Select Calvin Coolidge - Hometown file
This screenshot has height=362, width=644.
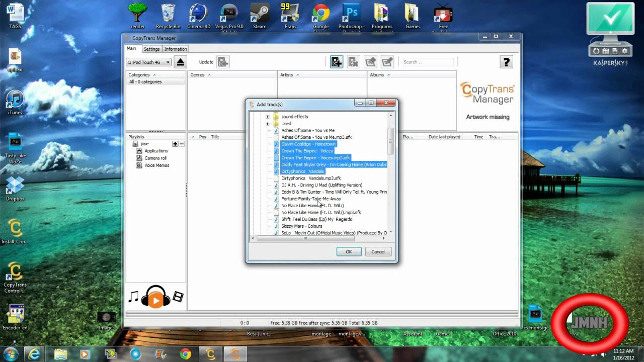coord(308,144)
